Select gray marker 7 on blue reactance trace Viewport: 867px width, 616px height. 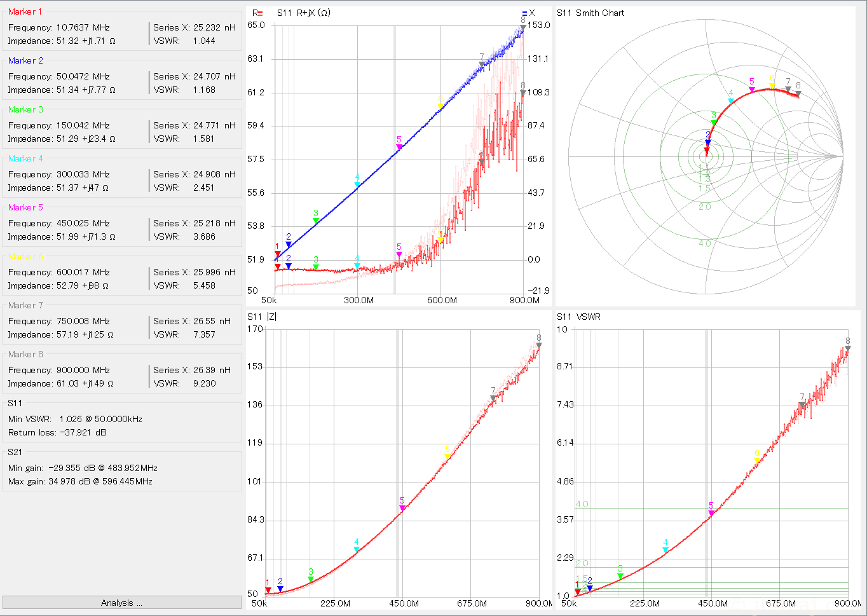482,64
